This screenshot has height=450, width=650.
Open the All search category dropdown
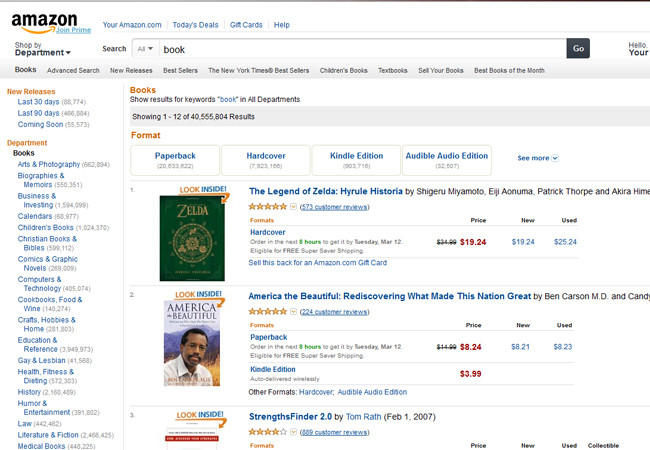145,49
